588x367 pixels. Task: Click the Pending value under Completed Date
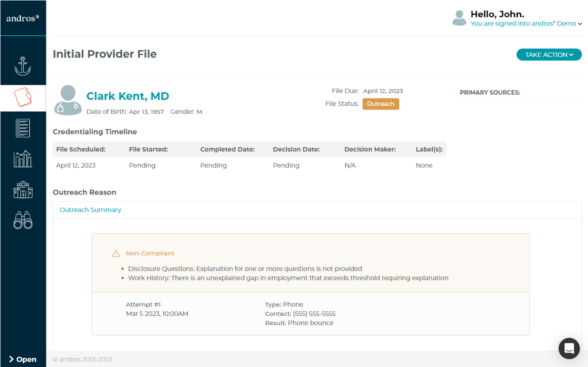coord(213,165)
